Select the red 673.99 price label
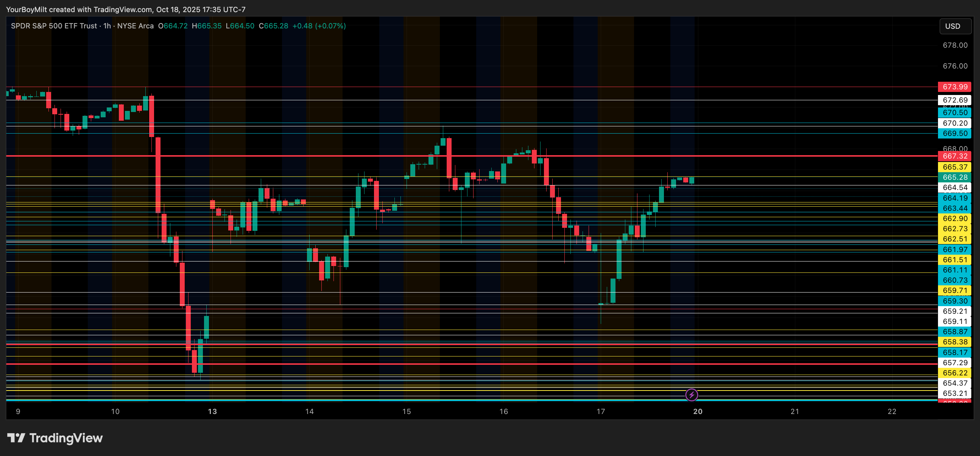 pyautogui.click(x=955, y=87)
